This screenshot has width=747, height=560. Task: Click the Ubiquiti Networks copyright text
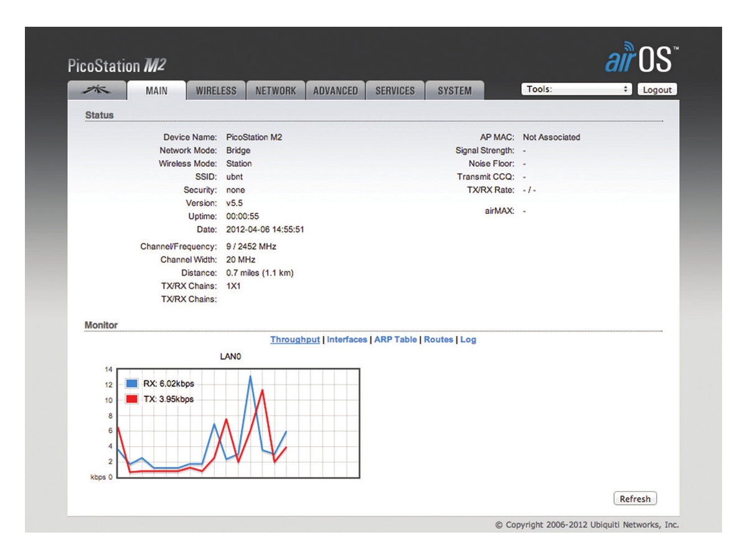pos(587,525)
